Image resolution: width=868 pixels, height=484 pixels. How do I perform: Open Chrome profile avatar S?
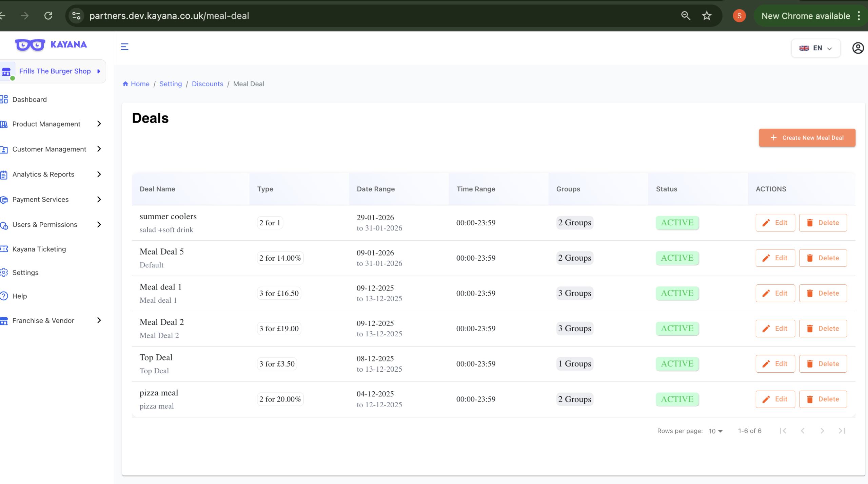click(739, 16)
